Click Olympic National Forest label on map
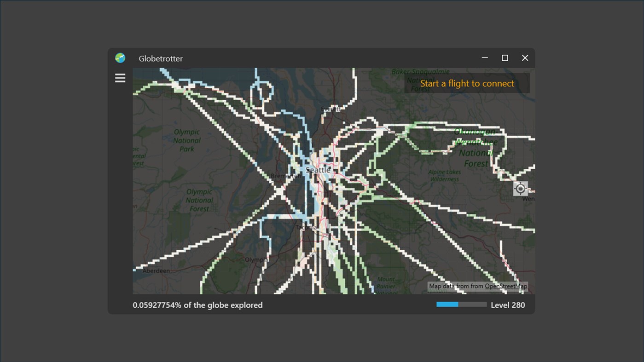 199,200
